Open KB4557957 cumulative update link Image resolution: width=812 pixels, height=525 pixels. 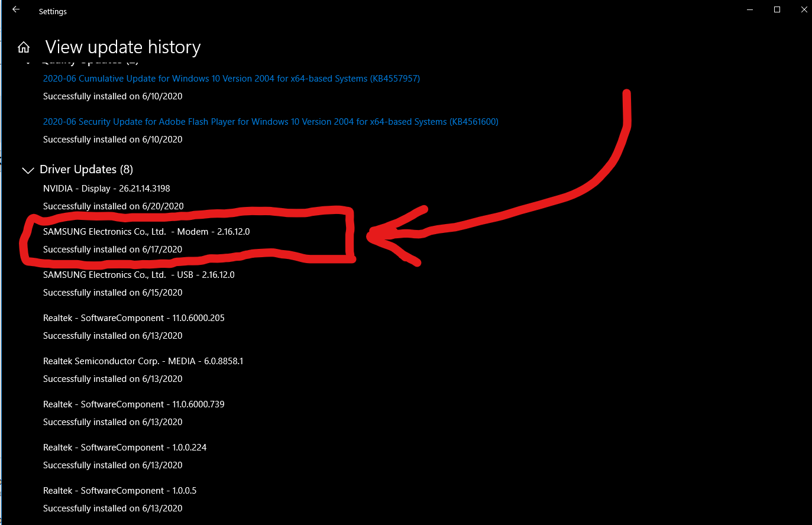pyautogui.click(x=231, y=79)
